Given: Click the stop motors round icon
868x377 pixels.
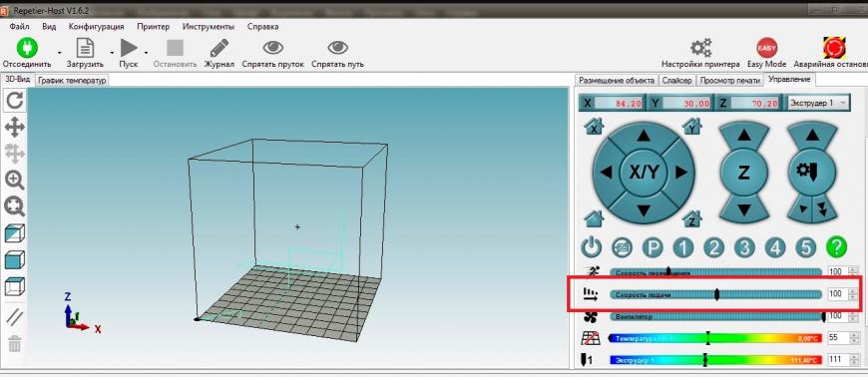Looking at the screenshot, I should 623,247.
